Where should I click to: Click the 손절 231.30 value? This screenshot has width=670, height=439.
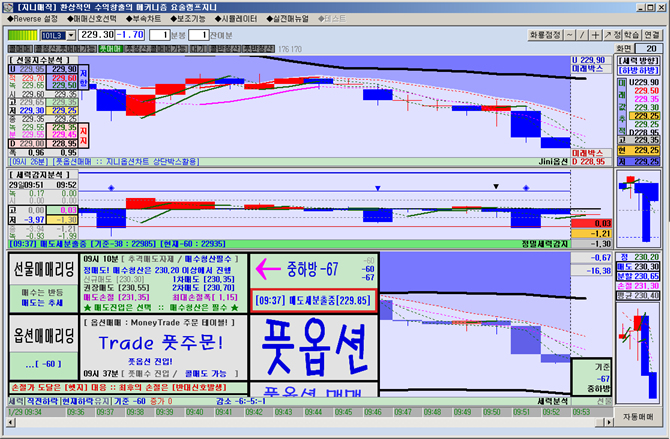coord(638,286)
